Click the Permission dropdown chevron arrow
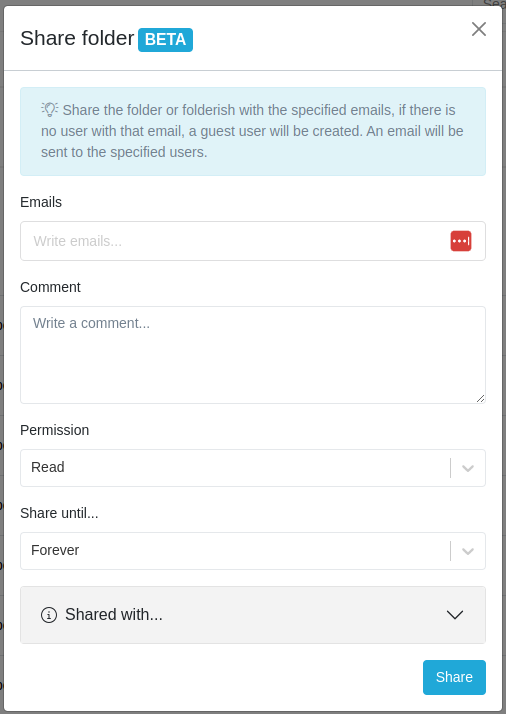The height and width of the screenshot is (714, 506). click(x=468, y=468)
